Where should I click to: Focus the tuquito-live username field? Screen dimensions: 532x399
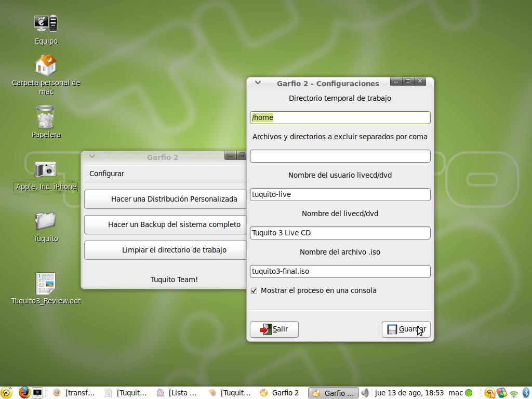340,194
